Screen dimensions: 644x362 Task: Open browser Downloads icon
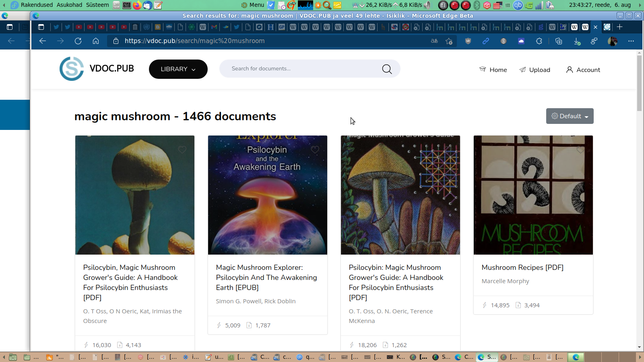(576, 41)
